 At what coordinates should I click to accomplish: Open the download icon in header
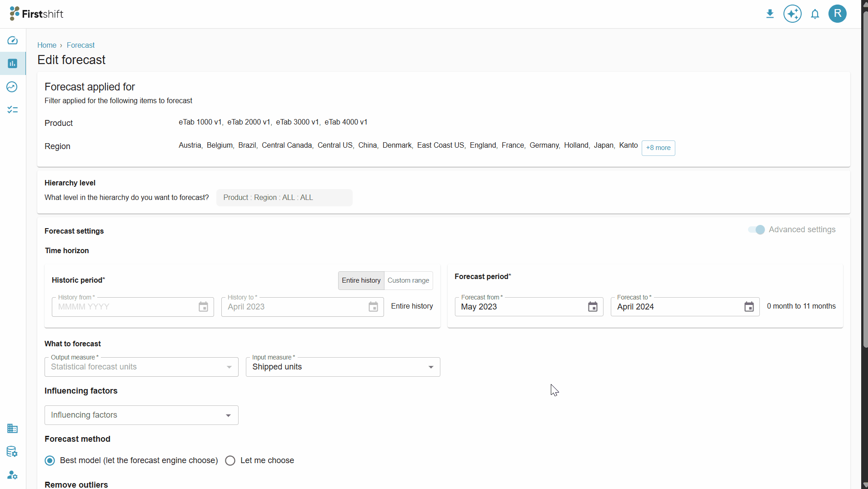coord(770,14)
